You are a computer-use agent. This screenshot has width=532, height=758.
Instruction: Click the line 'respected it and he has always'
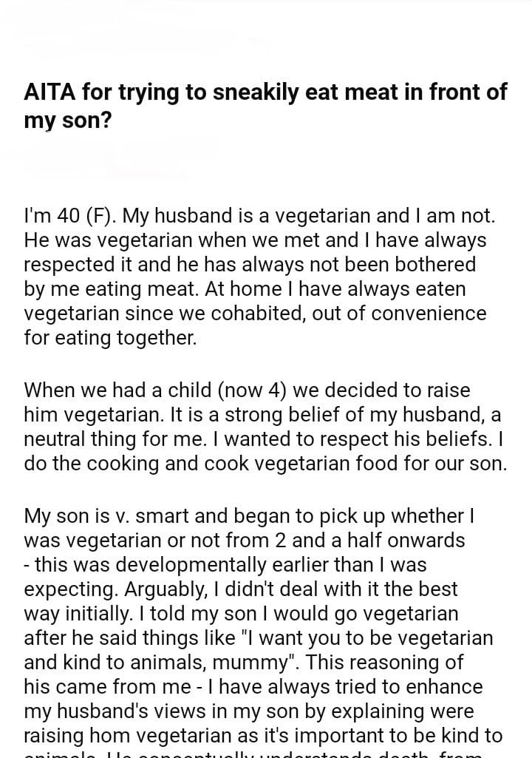[249, 265]
